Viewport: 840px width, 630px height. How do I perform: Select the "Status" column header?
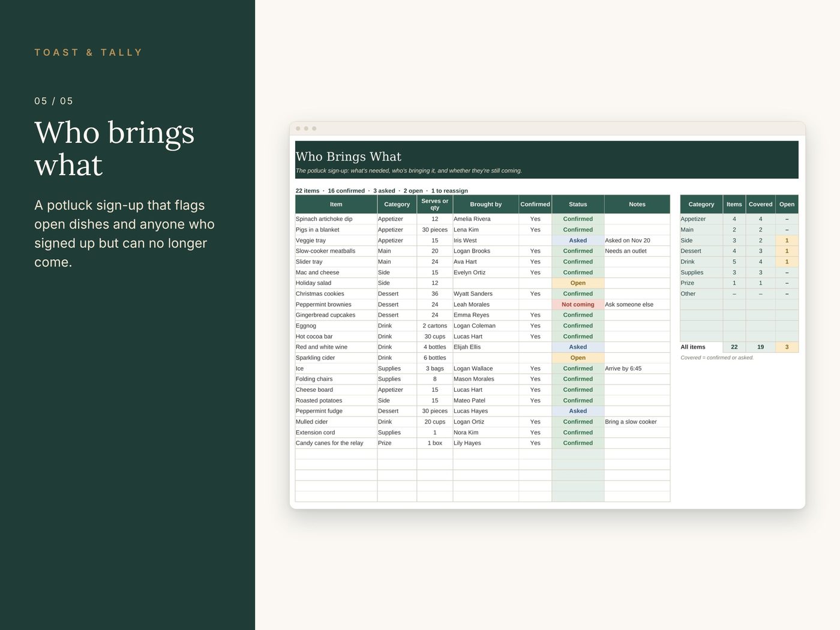point(578,204)
